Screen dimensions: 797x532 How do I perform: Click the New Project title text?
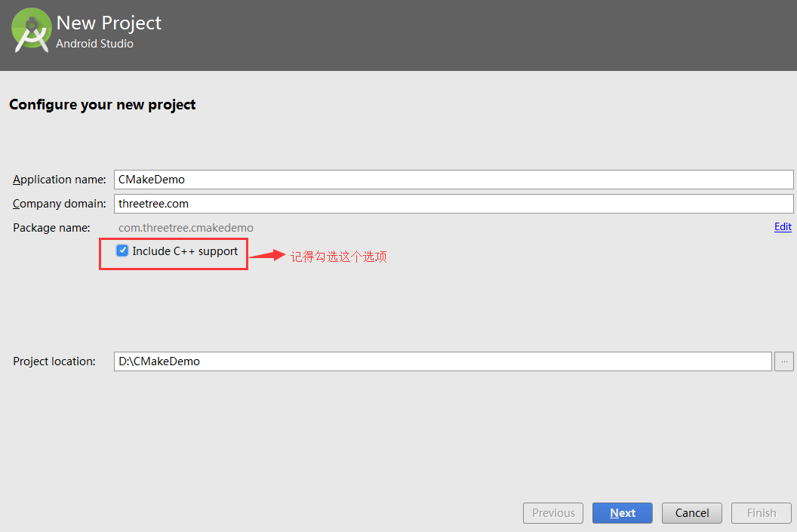pos(109,23)
